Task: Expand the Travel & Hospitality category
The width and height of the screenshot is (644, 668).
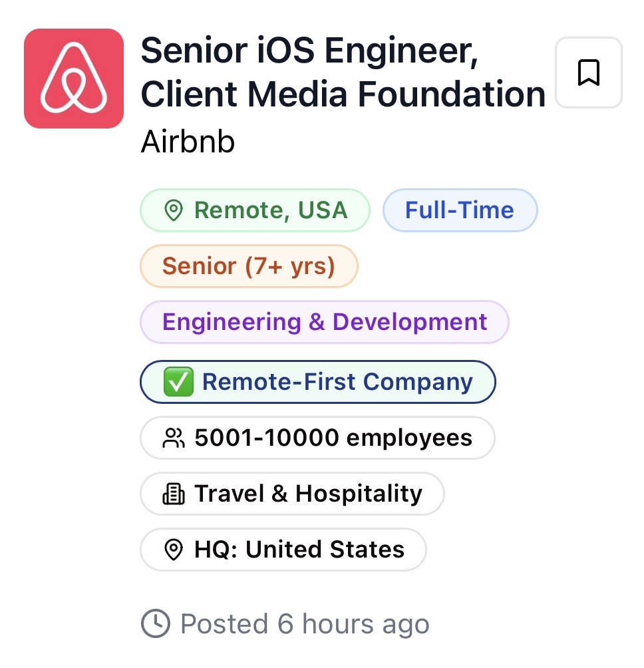Action: point(292,493)
